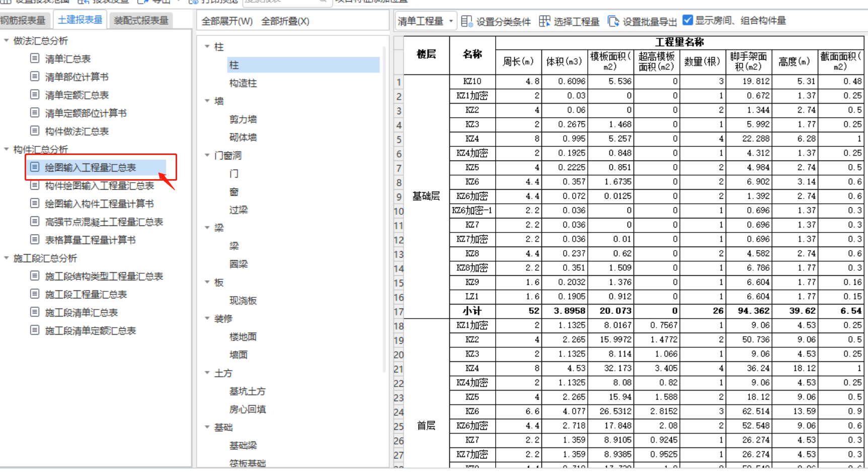Collapse the 板 category arrow
The height and width of the screenshot is (472, 868).
207,282
